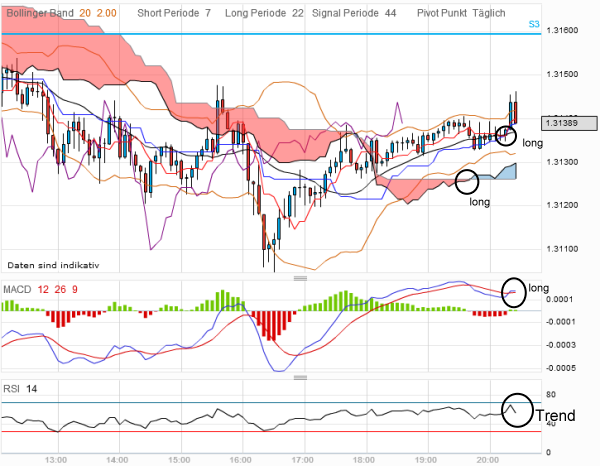Click the 15:00 time axis label

(179, 460)
